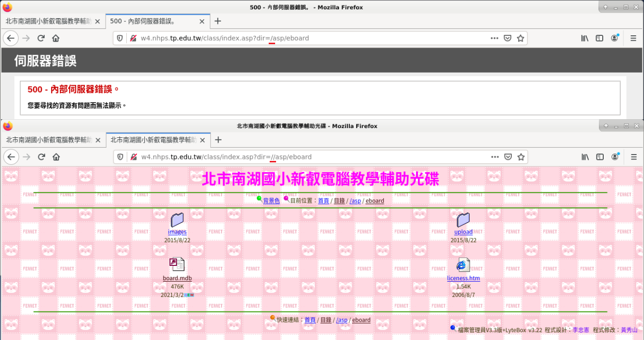Click eboard in the 快速連結 footer
644x340 pixels.
pos(361,320)
